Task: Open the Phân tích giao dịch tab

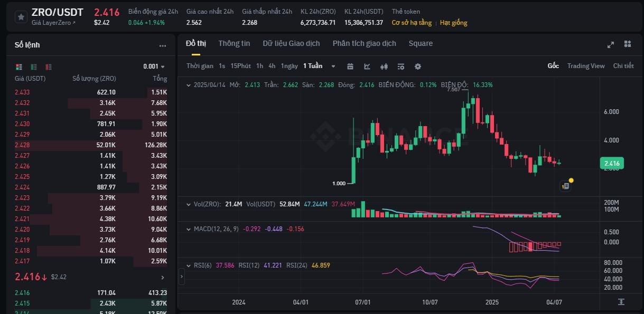Action: tap(364, 43)
